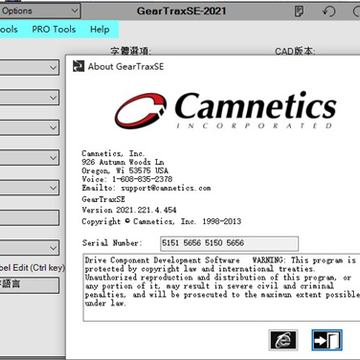Open the Help menu

tap(100, 29)
